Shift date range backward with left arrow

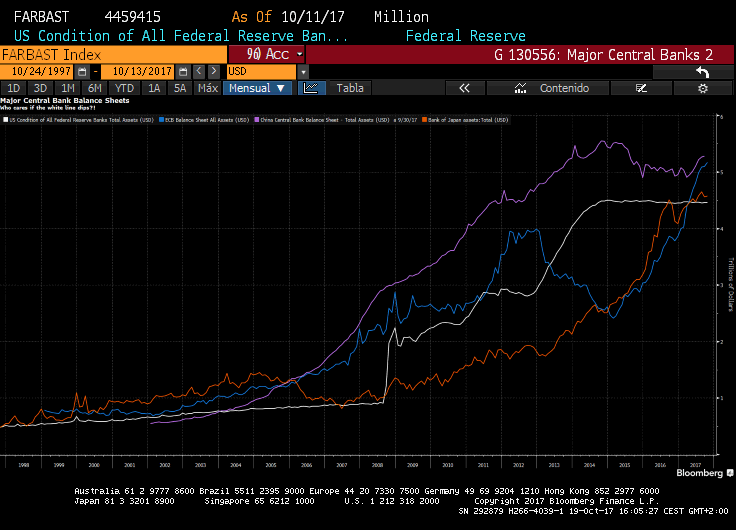click(199, 71)
